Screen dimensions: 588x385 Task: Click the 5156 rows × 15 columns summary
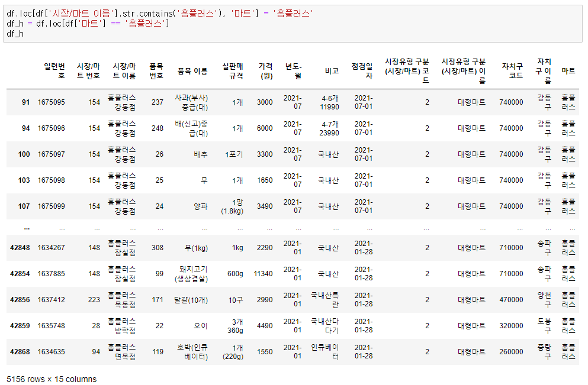point(52,379)
